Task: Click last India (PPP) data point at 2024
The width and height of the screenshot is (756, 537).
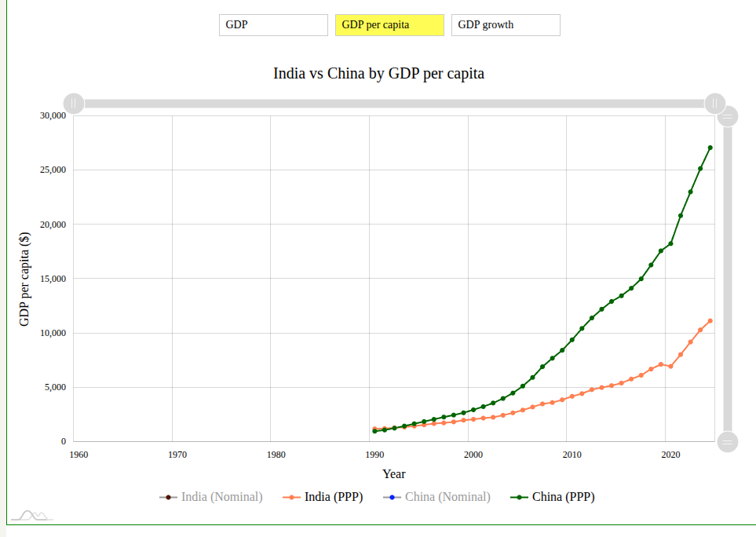Action: pyautogui.click(x=710, y=321)
